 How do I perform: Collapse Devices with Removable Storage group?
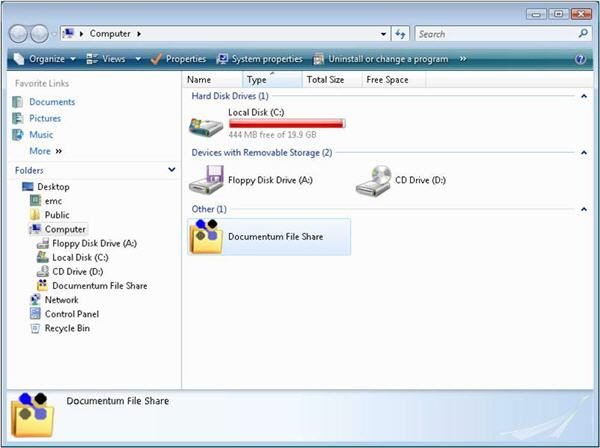[584, 153]
